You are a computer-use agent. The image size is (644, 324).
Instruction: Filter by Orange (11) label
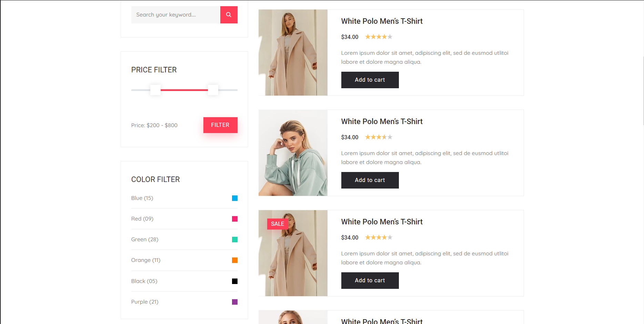point(145,260)
